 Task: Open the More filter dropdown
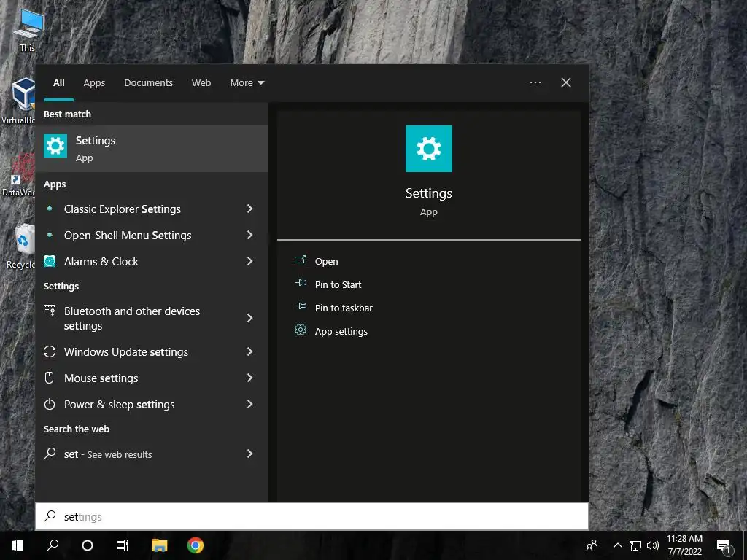tap(247, 83)
